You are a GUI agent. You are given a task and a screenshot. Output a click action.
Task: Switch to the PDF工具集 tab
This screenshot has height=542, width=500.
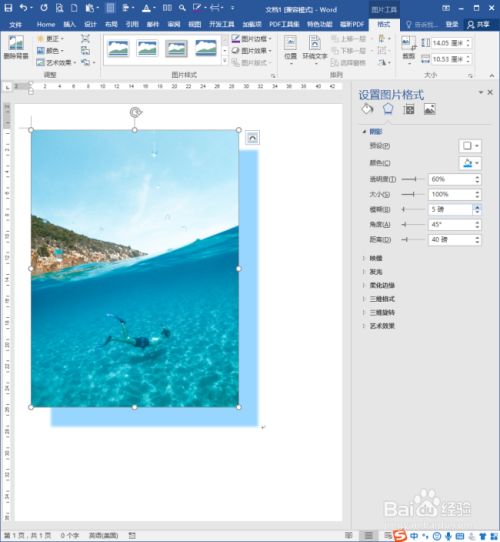click(x=284, y=25)
